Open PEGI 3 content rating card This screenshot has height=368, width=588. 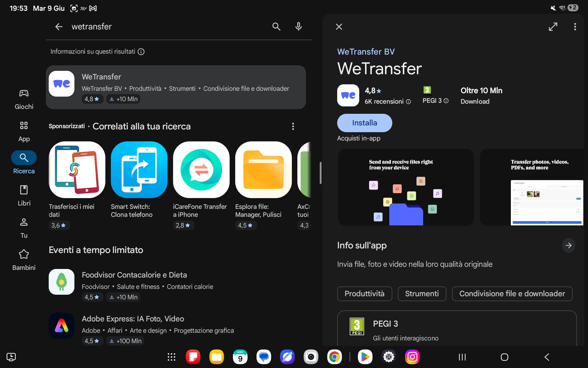pos(457,329)
